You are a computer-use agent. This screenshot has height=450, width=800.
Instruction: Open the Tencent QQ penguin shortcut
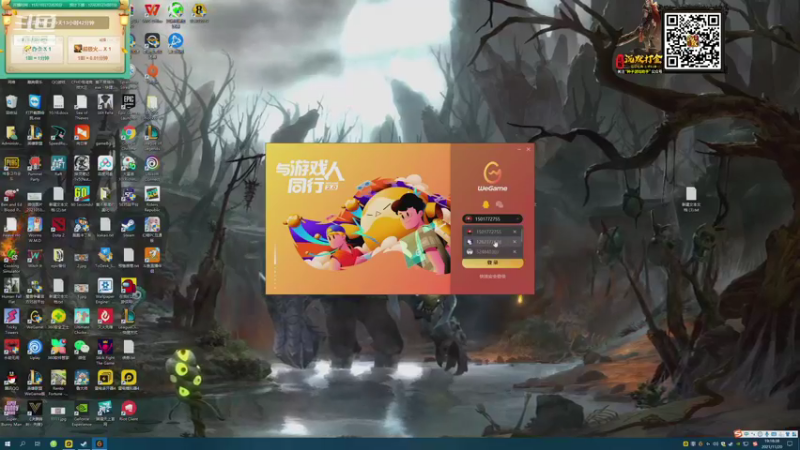tap(11, 381)
